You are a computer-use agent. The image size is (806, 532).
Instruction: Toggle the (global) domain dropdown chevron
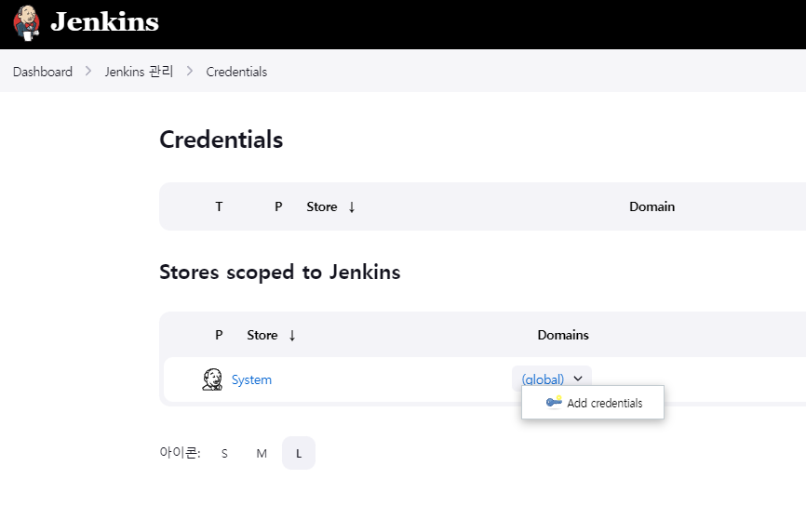click(578, 379)
